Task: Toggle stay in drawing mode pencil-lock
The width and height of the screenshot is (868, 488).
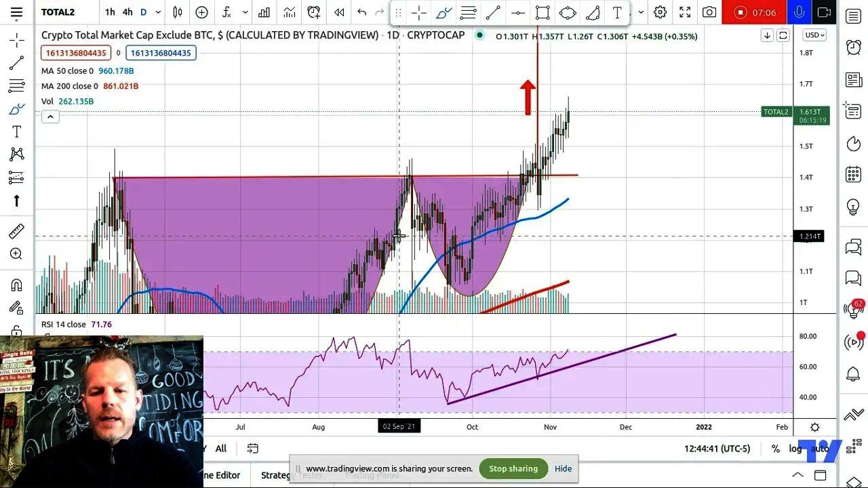Action: pyautogui.click(x=17, y=308)
